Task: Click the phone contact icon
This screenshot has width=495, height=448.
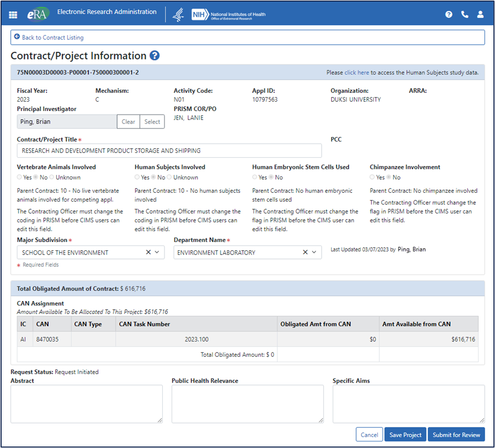Action: pyautogui.click(x=464, y=14)
